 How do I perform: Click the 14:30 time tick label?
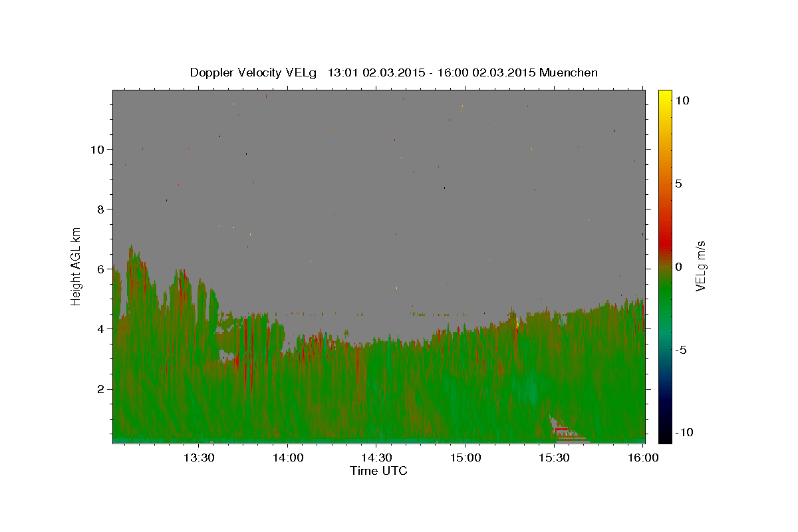[376, 458]
